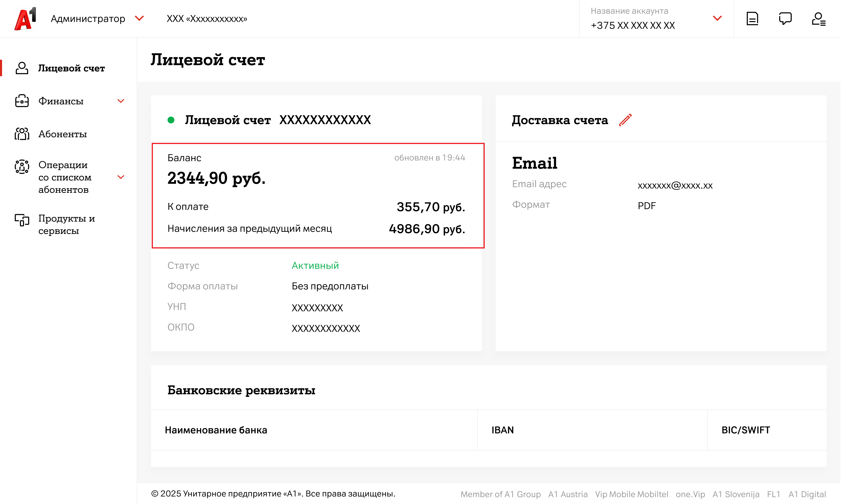The width and height of the screenshot is (841, 504).
Task: Click the Лицевой счет sidebar person icon
Action: coord(22,68)
